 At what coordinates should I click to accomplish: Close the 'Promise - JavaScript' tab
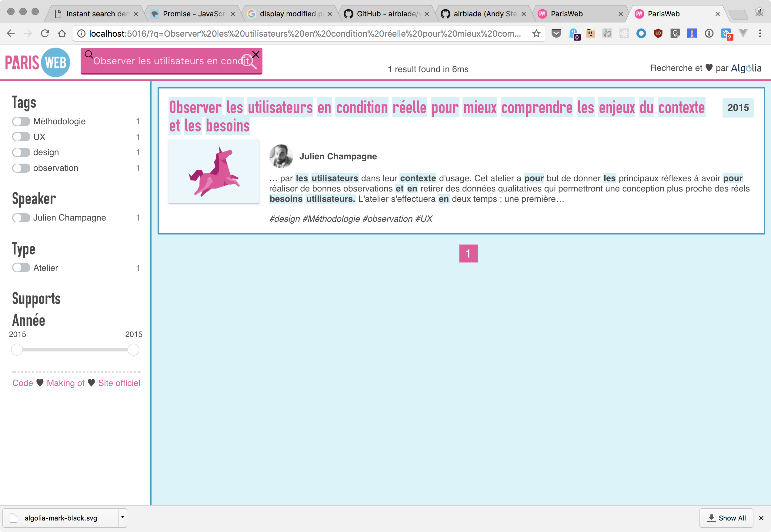pos(232,14)
